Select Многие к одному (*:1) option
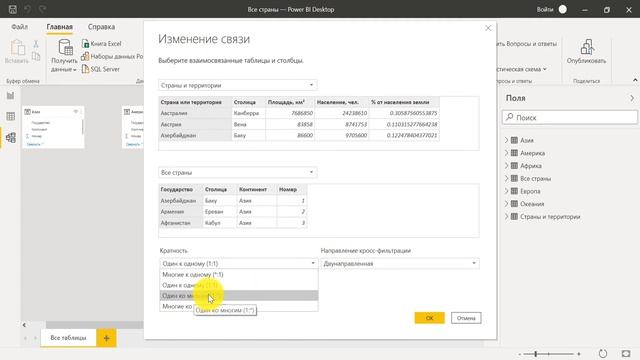The image size is (640, 360). tap(239, 275)
